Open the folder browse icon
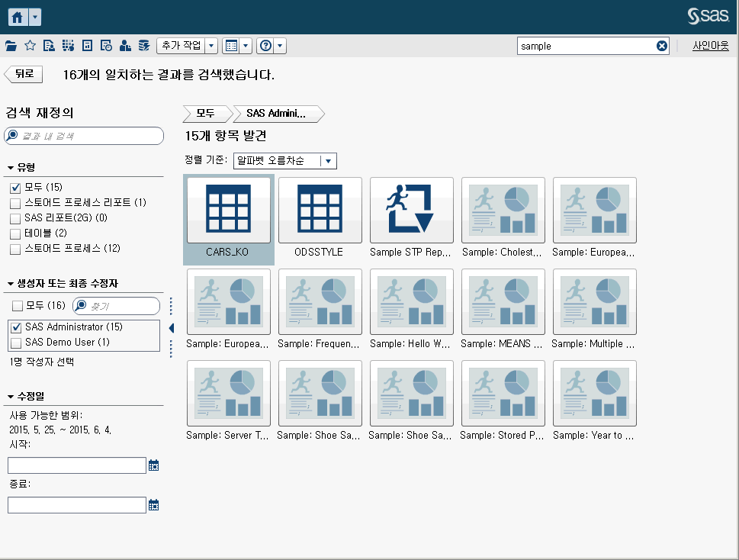The width and height of the screenshot is (739, 560). tap(11, 45)
